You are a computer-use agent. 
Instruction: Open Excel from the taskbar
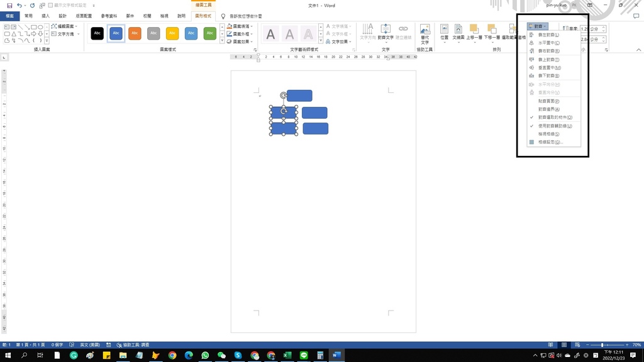[x=287, y=355]
